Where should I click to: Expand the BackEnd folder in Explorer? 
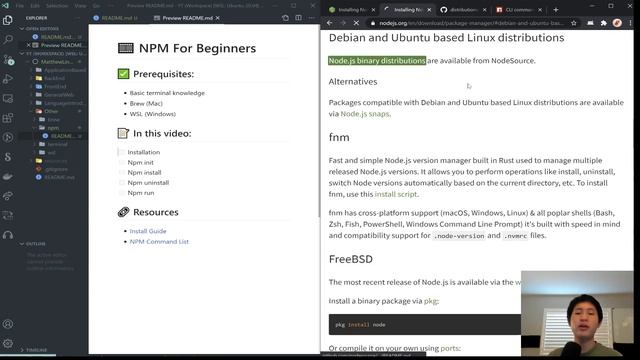click(54, 78)
